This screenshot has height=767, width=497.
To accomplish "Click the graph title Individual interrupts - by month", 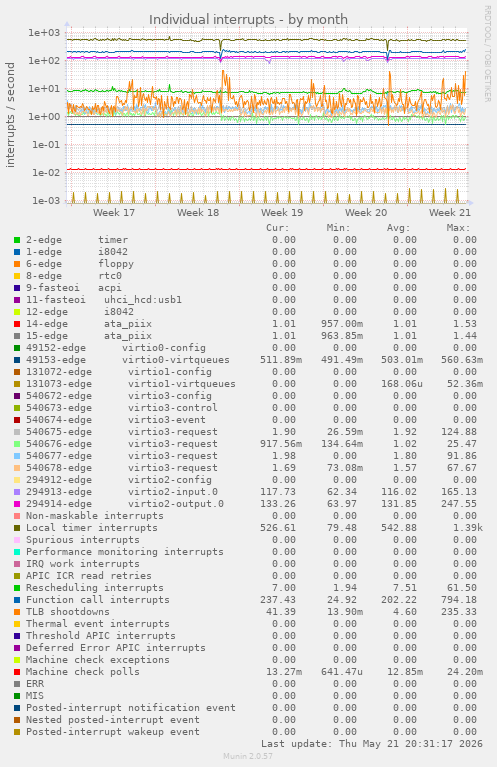I will click(248, 20).
